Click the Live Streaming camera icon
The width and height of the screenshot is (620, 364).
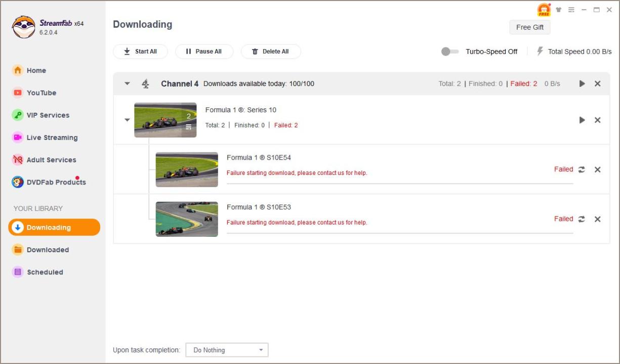18,137
